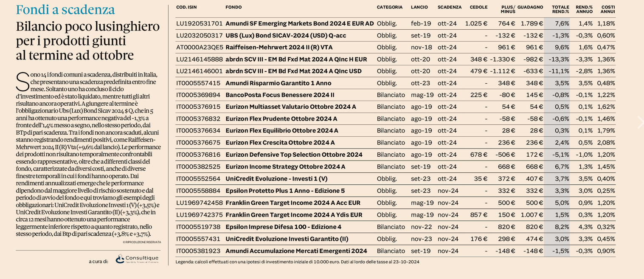
Task: Click fund 'Eurizon Flex Crescita Ottobre 2024 A'
Action: click(280, 143)
